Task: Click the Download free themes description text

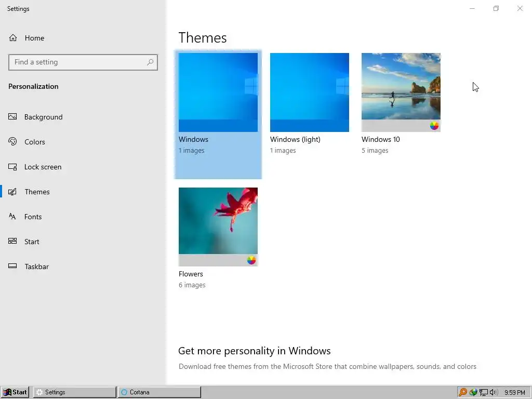Action: click(327, 366)
